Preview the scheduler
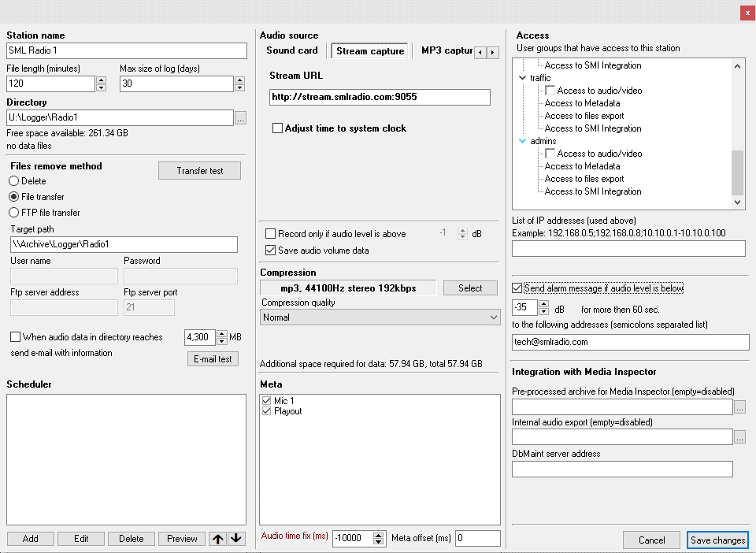Image resolution: width=756 pixels, height=553 pixels. [x=182, y=539]
